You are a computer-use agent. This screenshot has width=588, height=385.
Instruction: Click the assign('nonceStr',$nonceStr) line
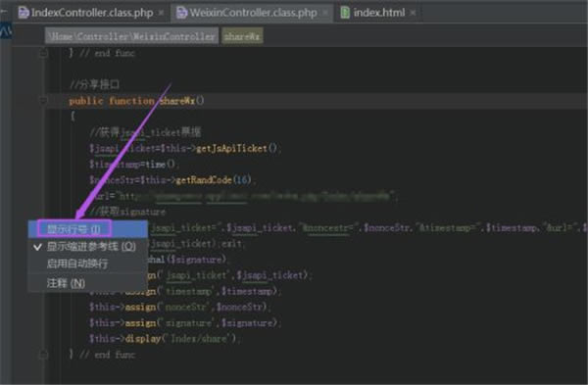[179, 307]
